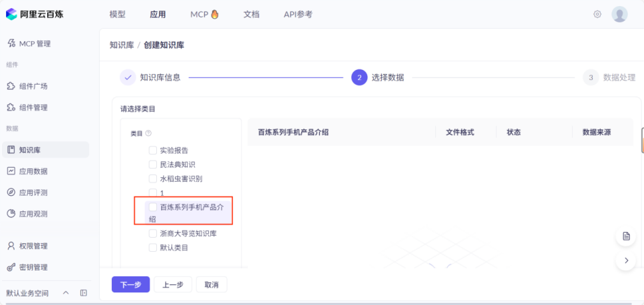
Task: Click the 知识库 book icon
Action: (x=11, y=150)
